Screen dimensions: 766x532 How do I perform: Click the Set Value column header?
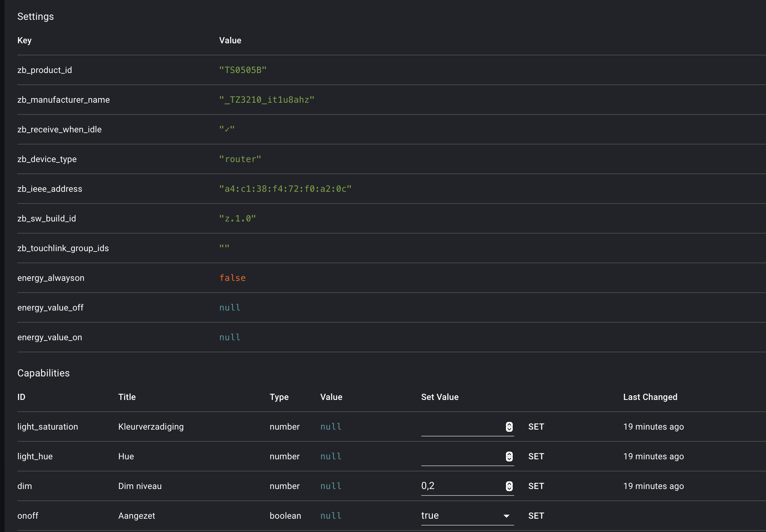point(439,397)
